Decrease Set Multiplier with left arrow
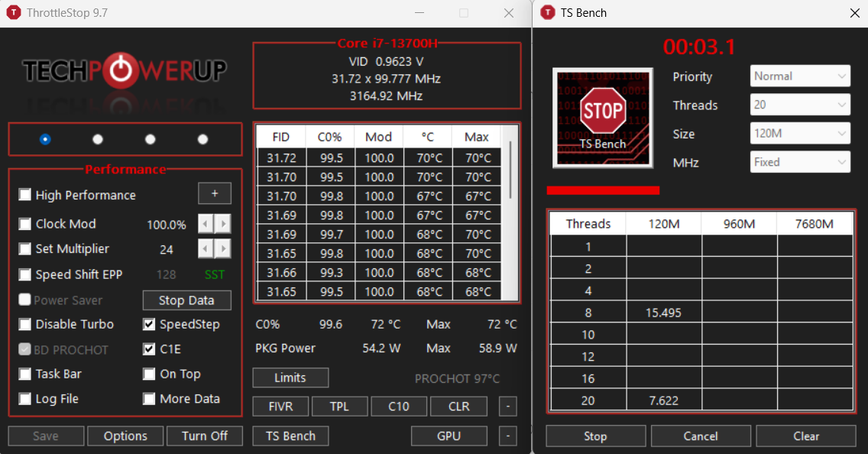868x454 pixels. pos(206,248)
